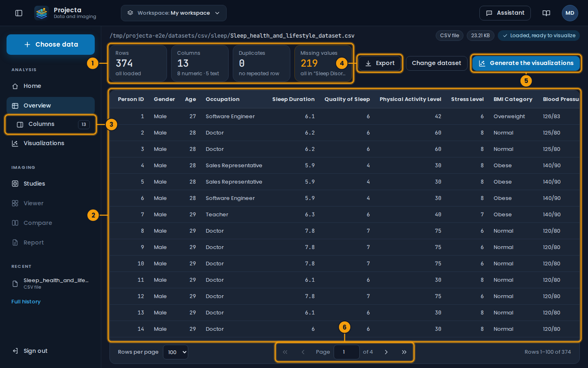Click the Person ID column header
The image size is (588, 368).
coord(131,99)
